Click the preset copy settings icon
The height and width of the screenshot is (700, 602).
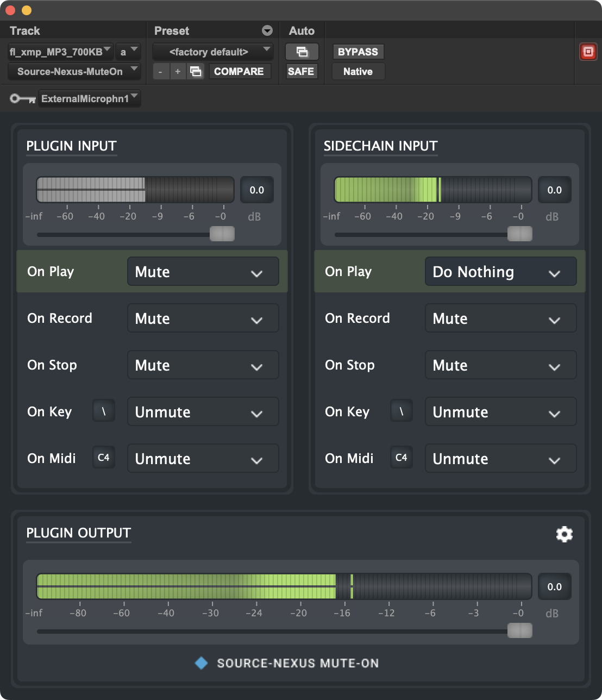point(196,72)
